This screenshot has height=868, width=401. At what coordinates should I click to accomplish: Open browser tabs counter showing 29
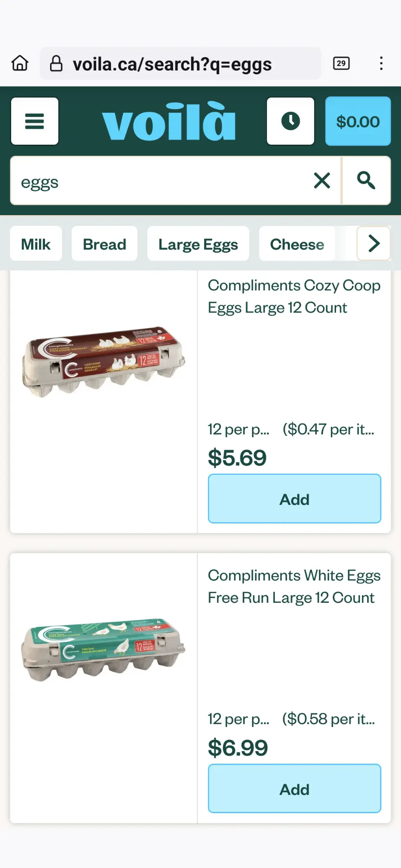pyautogui.click(x=341, y=63)
